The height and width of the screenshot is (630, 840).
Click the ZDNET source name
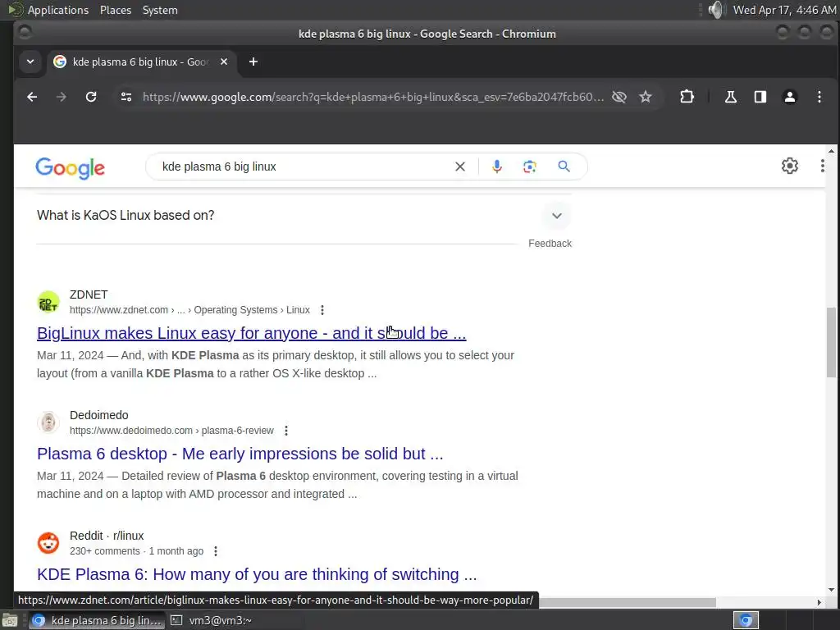point(89,294)
